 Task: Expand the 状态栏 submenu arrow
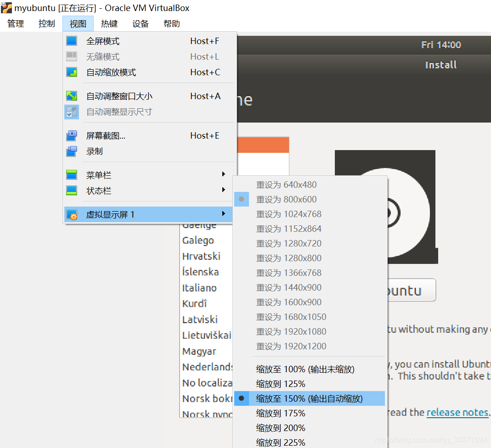click(x=224, y=190)
